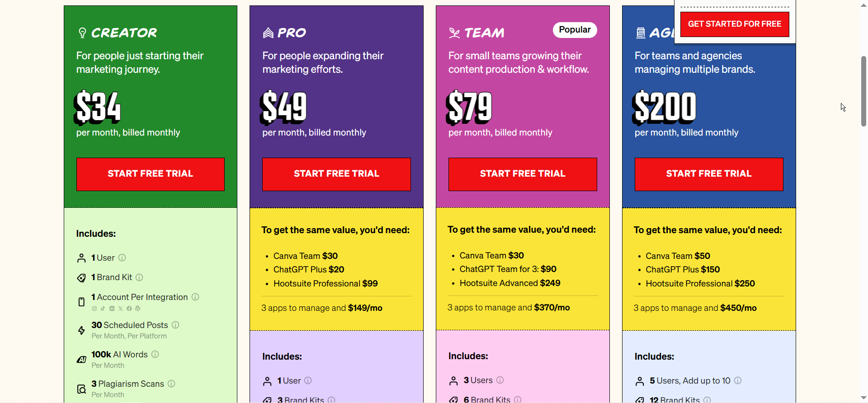Click the Team plan sprout icon
The width and height of the screenshot is (868, 403).
[x=454, y=33]
